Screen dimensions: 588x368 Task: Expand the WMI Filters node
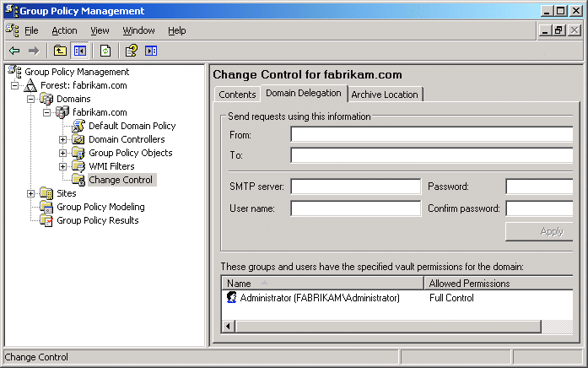point(62,166)
